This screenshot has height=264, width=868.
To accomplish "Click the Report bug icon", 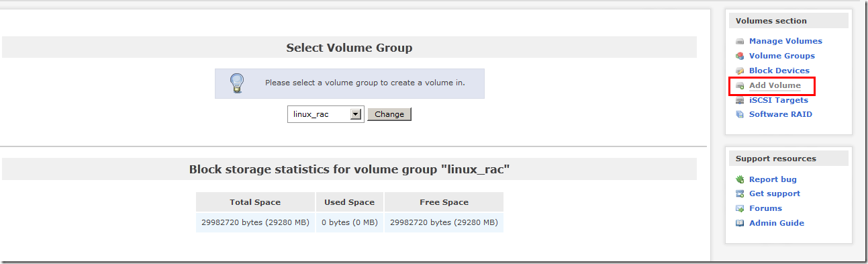I will [x=740, y=180].
